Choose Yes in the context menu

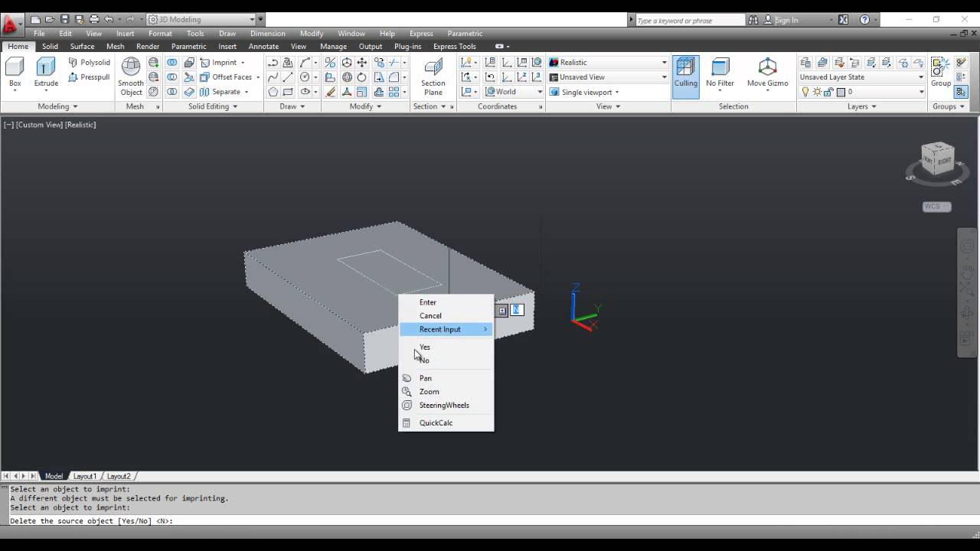tap(425, 347)
